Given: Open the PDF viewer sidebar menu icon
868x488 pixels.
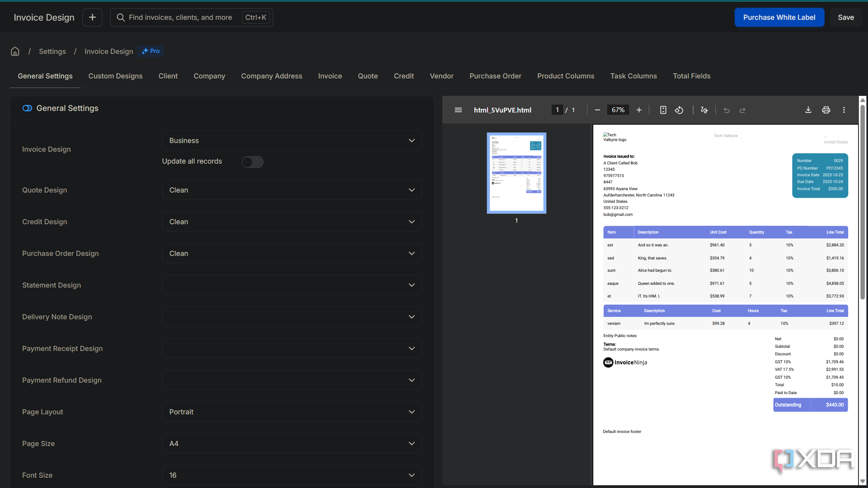Looking at the screenshot, I should [458, 110].
